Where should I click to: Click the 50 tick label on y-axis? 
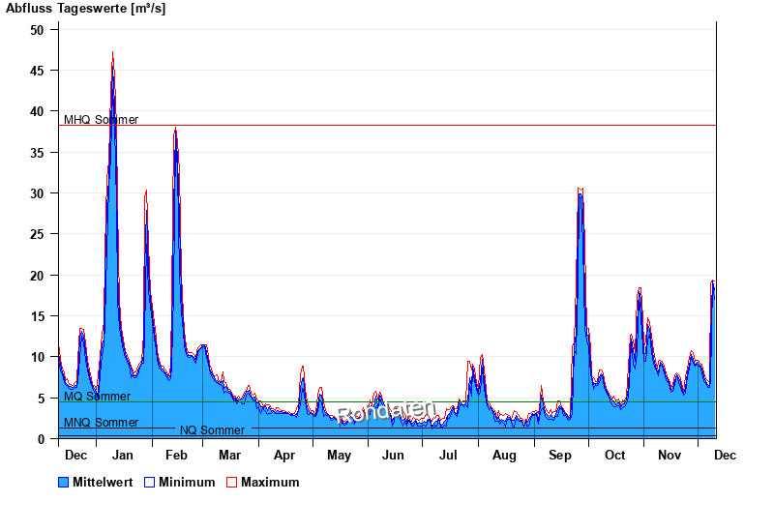point(37,30)
